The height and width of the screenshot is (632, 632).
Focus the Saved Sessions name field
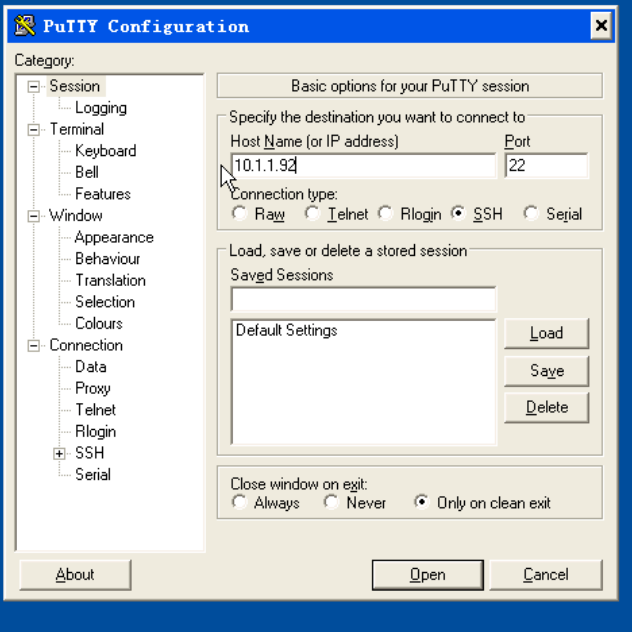[x=364, y=299]
